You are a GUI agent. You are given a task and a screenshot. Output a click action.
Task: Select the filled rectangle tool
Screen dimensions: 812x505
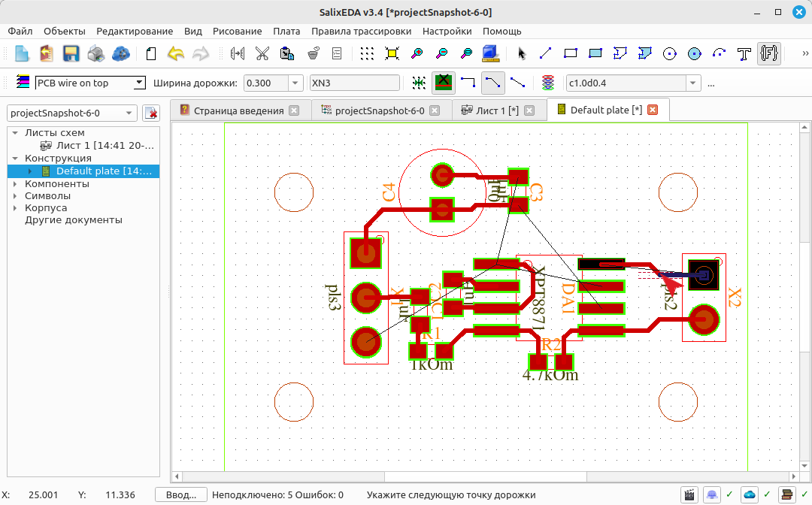click(595, 53)
